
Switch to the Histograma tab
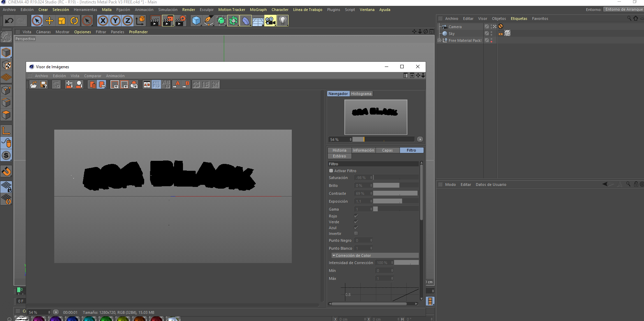[x=361, y=94]
